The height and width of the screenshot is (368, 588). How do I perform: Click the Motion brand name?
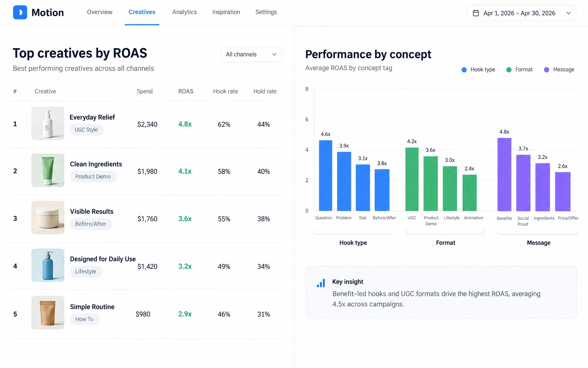pyautogui.click(x=48, y=12)
